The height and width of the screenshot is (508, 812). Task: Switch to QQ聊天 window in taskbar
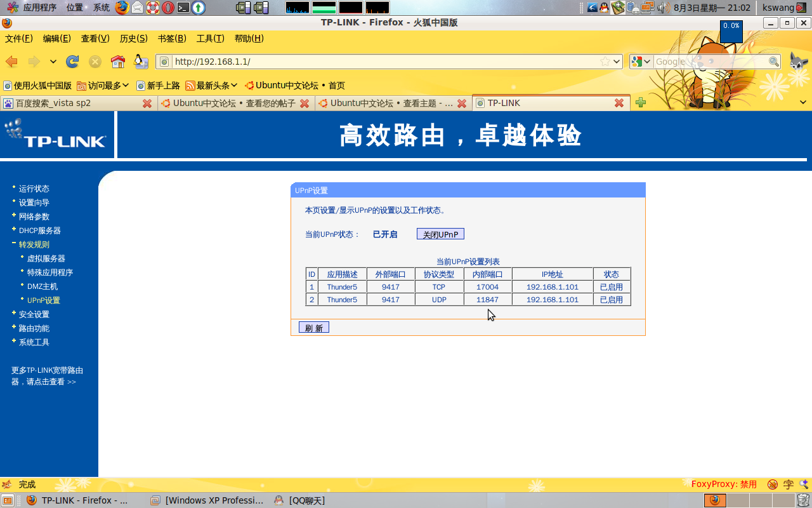point(299,500)
